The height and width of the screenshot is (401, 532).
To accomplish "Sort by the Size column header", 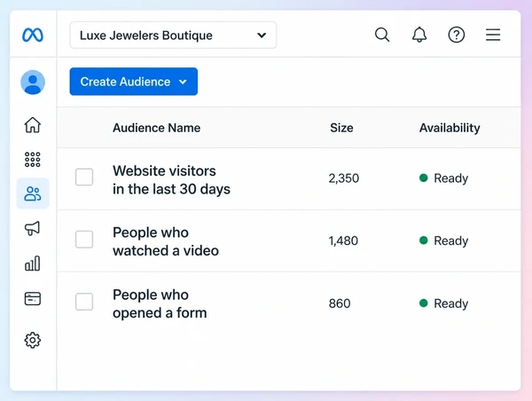I will 341,128.
